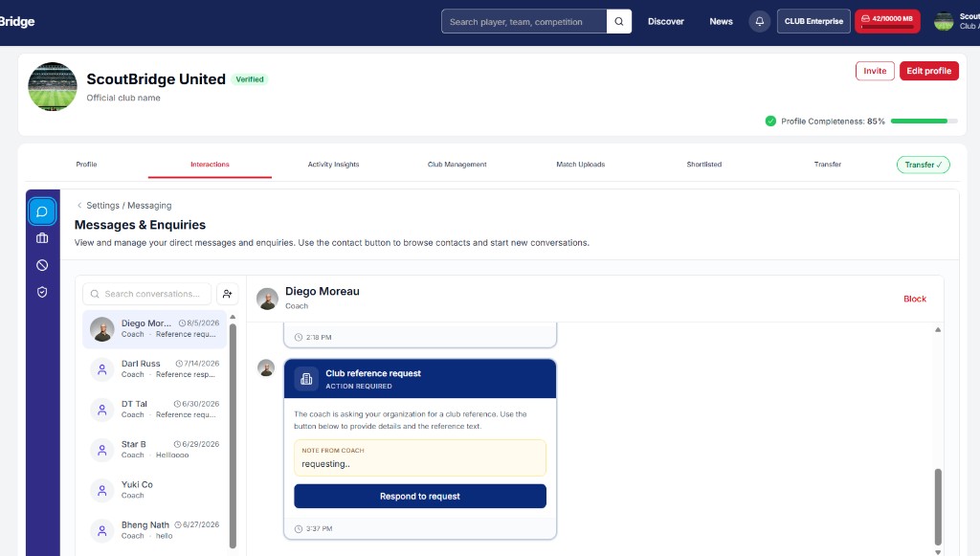980x556 pixels.
Task: Click the Bridge logo in header
Action: (x=17, y=21)
